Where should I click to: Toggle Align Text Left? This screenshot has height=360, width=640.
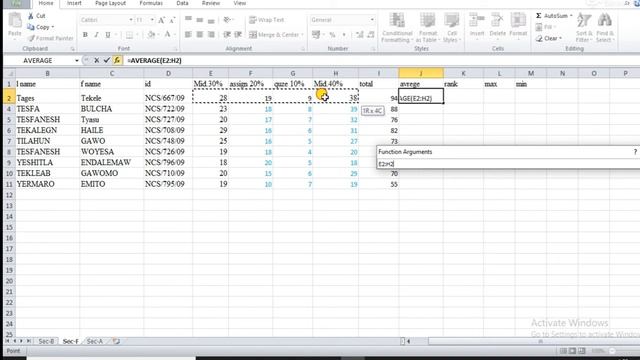[188, 35]
